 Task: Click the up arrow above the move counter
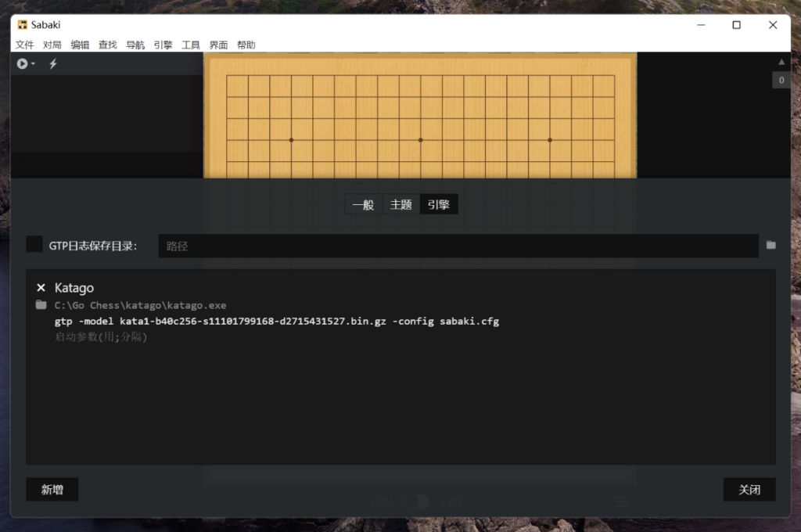click(x=781, y=63)
